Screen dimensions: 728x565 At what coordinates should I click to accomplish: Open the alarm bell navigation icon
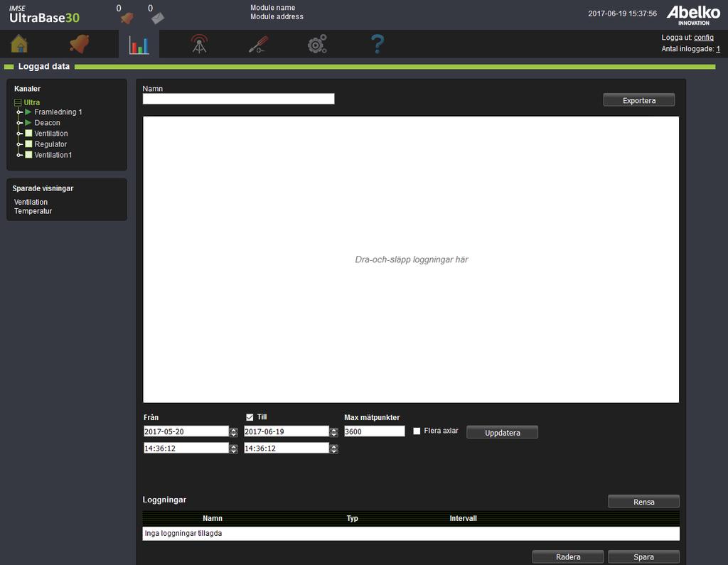[x=80, y=44]
